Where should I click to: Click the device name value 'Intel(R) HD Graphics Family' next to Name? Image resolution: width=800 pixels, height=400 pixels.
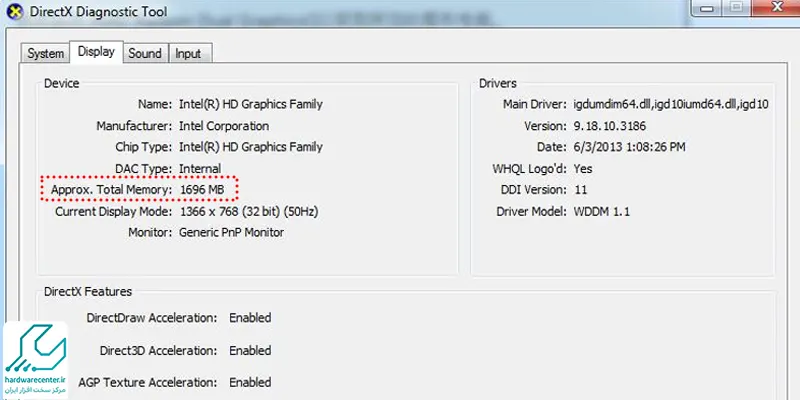click(x=251, y=104)
